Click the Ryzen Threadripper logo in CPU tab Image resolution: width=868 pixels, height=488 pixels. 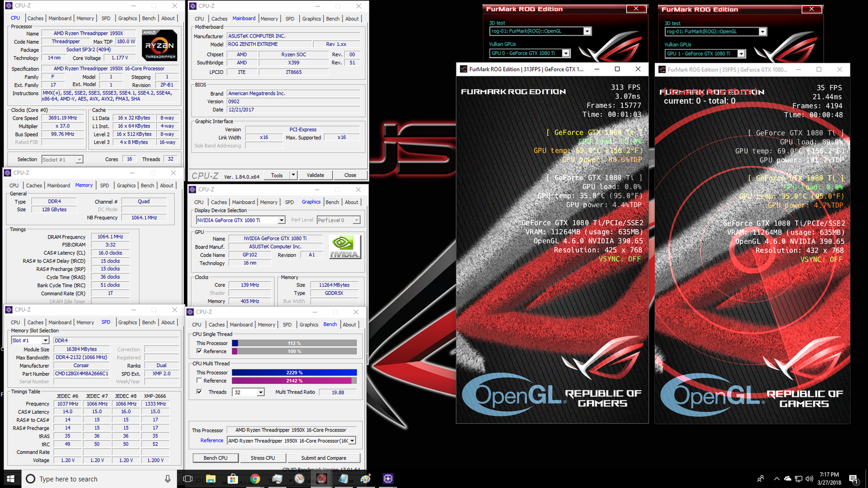(160, 45)
